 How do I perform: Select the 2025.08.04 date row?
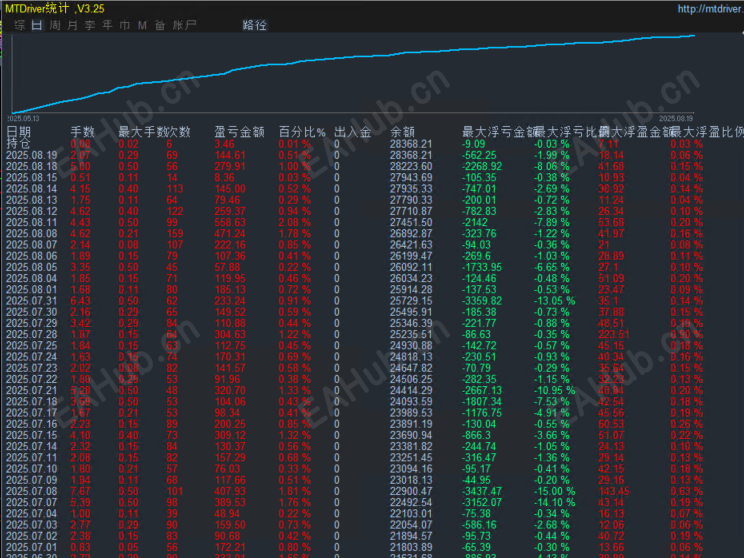coord(31,279)
